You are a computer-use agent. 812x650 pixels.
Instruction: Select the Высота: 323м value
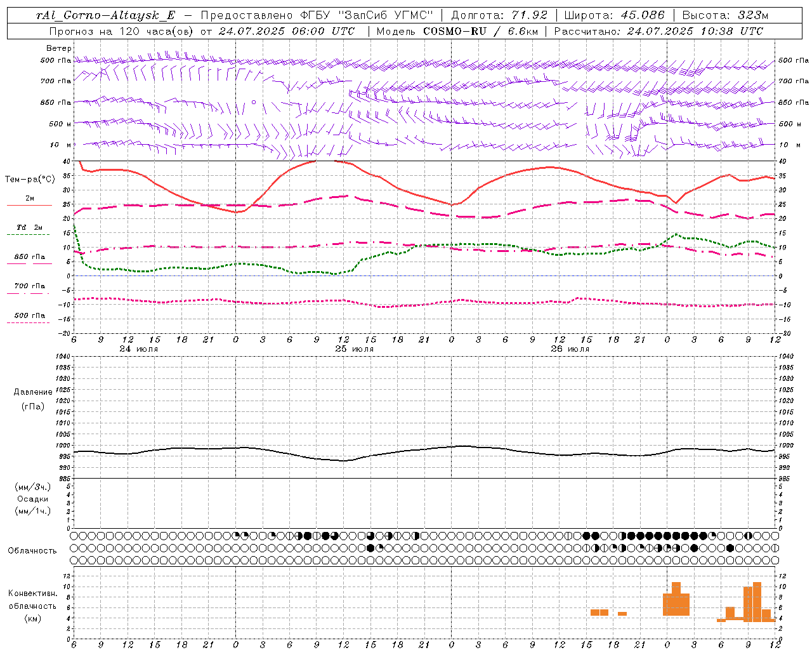coord(725,15)
